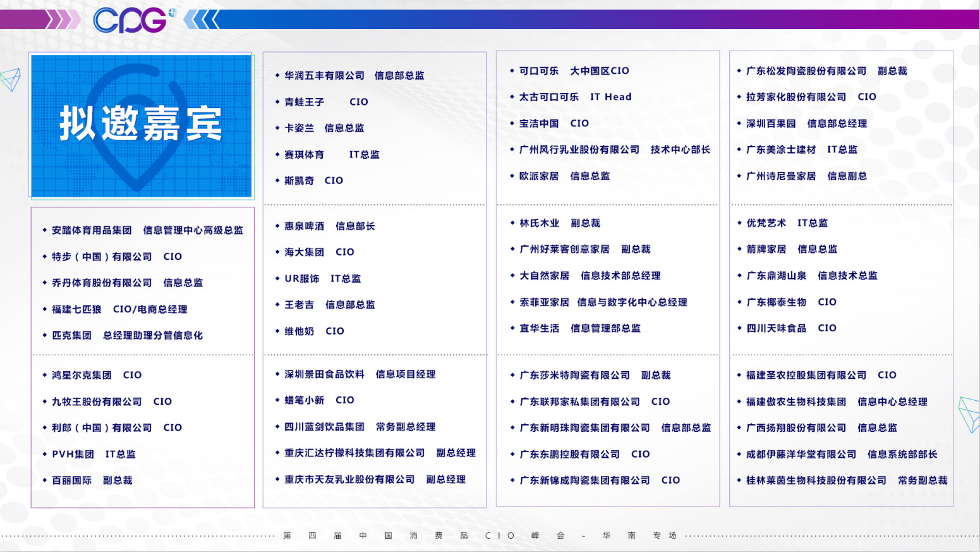Click the 拟邀嘉宾 title banner
Image resolution: width=980 pixels, height=552 pixels.
point(142,126)
